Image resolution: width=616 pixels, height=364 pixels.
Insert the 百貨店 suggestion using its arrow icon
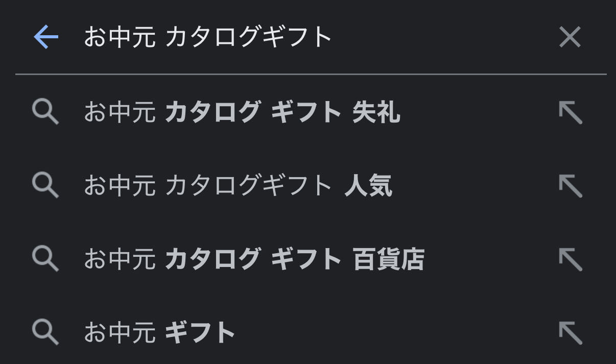point(571,259)
